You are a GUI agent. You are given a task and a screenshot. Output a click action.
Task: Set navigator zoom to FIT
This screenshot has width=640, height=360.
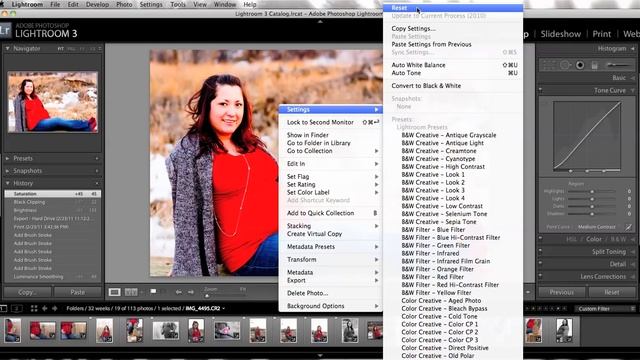coord(60,49)
